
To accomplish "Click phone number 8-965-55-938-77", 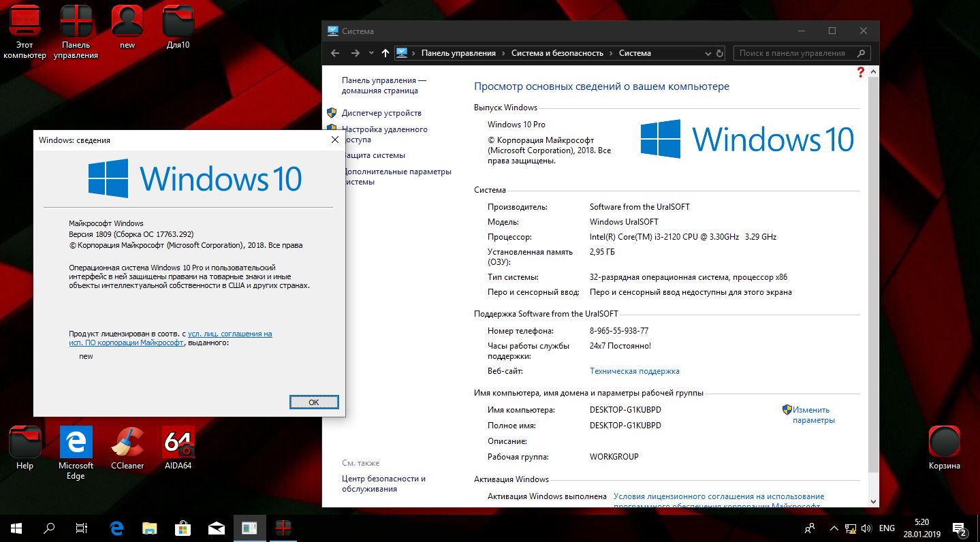I will 618,331.
